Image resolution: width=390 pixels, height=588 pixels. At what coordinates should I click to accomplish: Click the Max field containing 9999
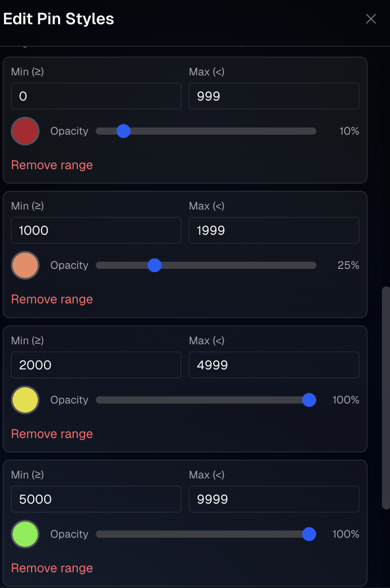(x=274, y=499)
